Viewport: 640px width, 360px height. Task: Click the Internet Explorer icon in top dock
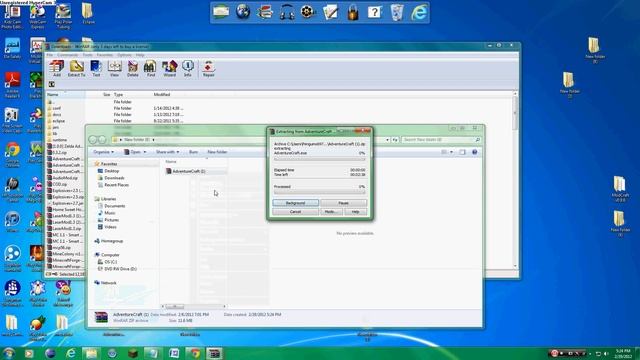419,12
